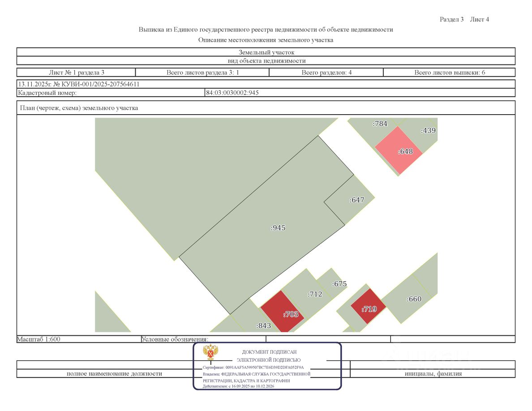Click cadastral number 84:03:0030002:945
532x411 pixels.
pyautogui.click(x=232, y=93)
